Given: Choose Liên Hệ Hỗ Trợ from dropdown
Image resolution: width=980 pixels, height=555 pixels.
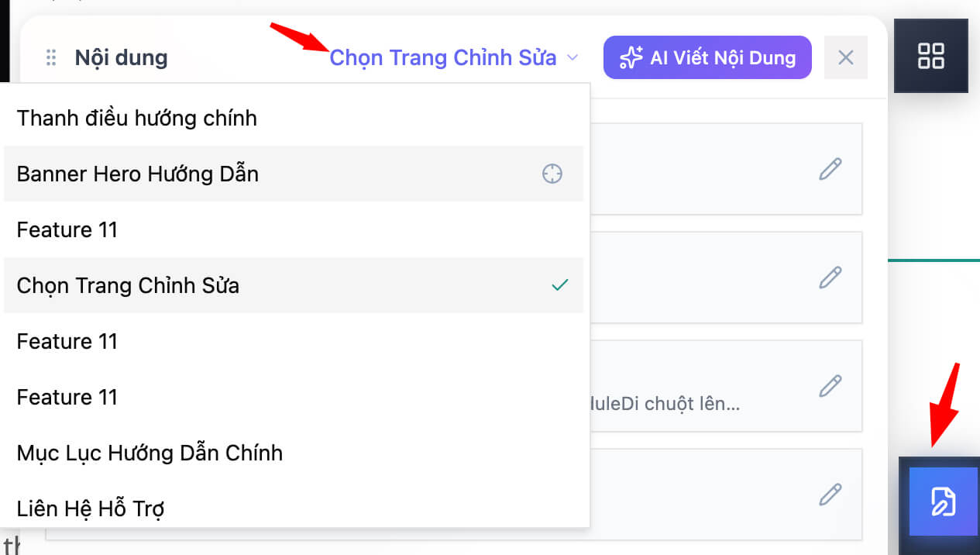Looking at the screenshot, I should [294, 508].
